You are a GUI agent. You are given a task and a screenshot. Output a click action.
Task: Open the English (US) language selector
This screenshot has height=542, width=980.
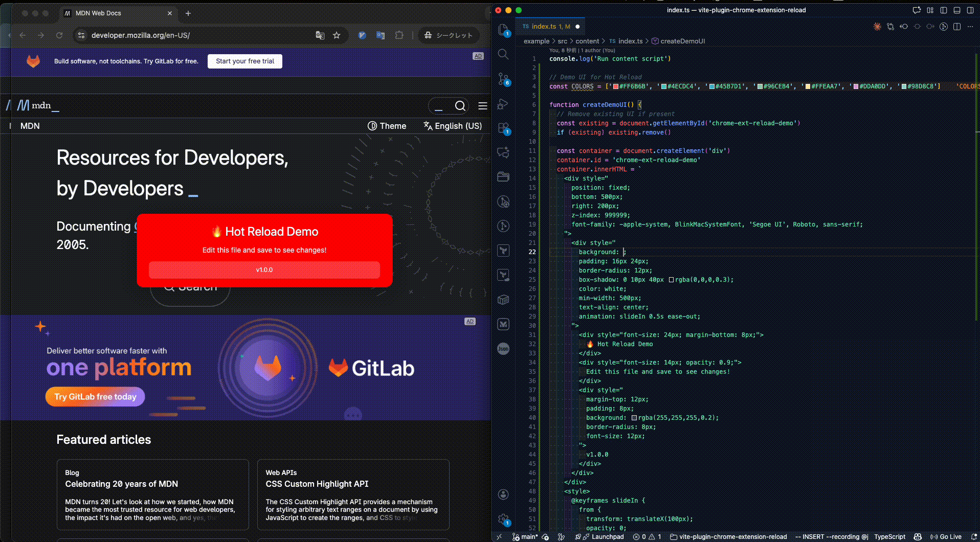point(453,126)
